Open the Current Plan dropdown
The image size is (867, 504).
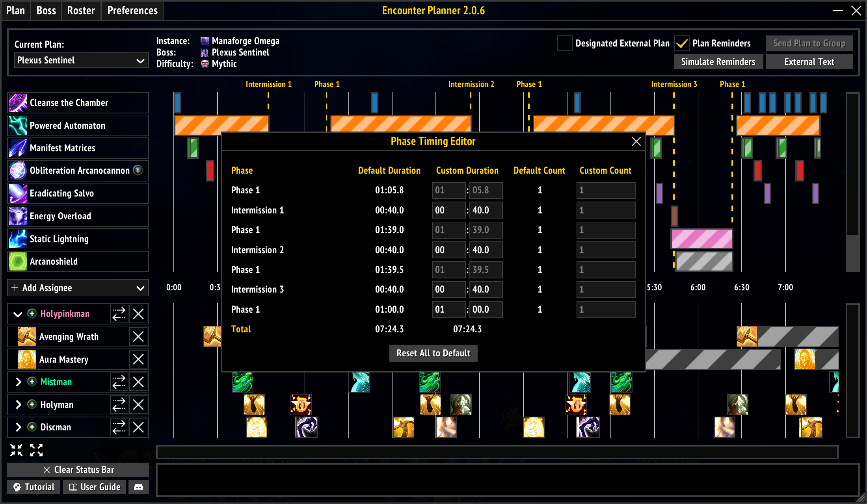81,61
